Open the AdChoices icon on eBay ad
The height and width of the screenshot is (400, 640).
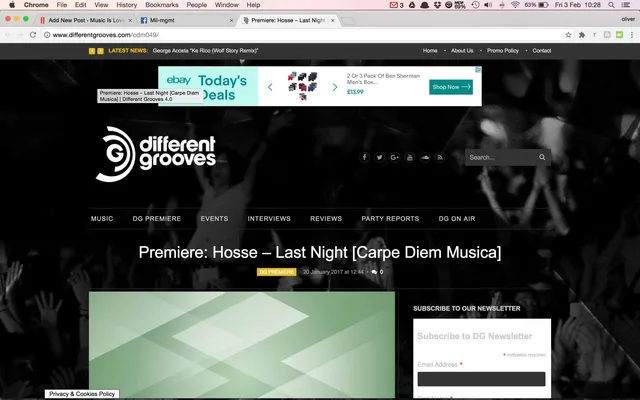click(479, 69)
